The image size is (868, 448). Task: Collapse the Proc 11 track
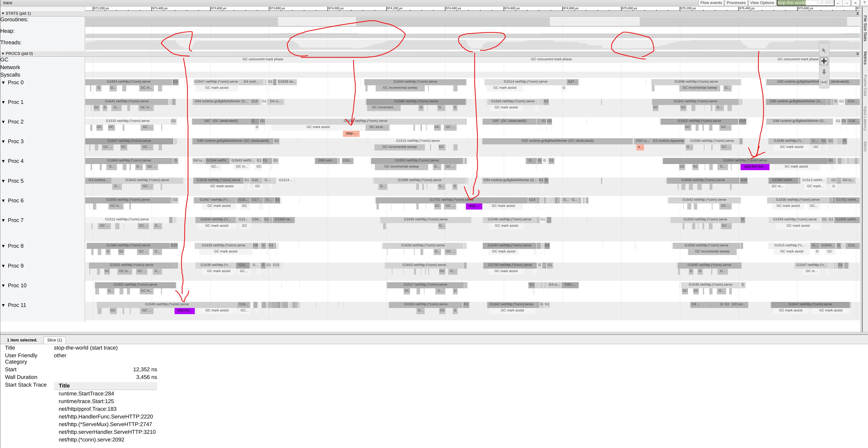[x=3, y=305]
